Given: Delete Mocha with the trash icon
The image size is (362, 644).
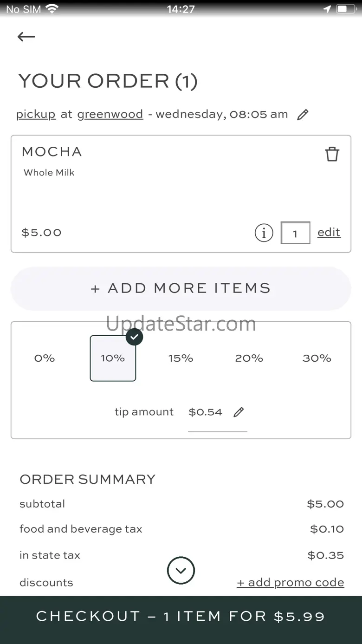Looking at the screenshot, I should (332, 154).
